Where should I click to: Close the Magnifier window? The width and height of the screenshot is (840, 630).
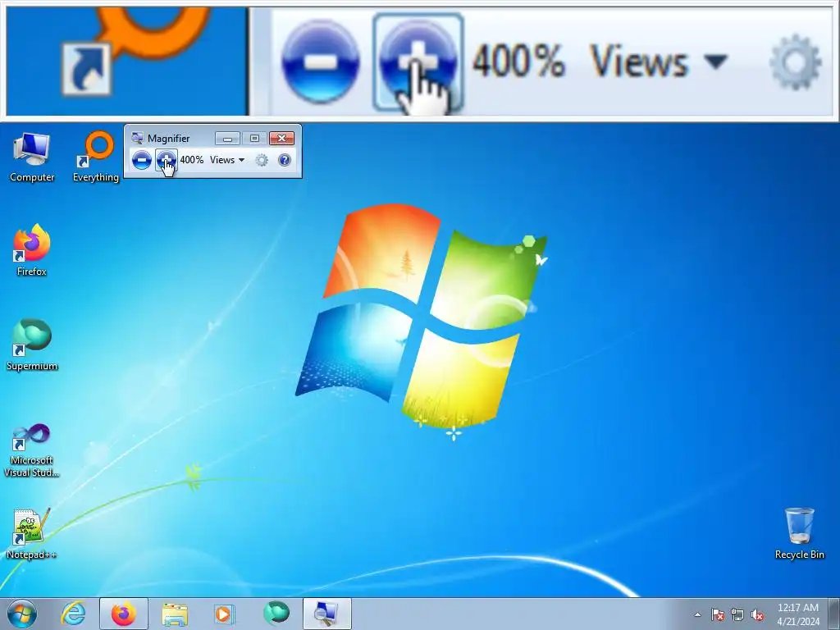(x=282, y=139)
